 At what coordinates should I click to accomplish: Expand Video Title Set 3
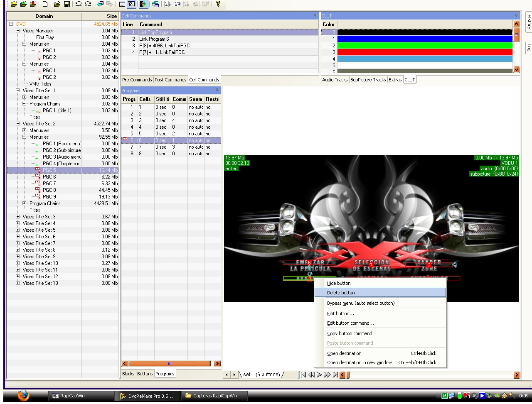18,217
